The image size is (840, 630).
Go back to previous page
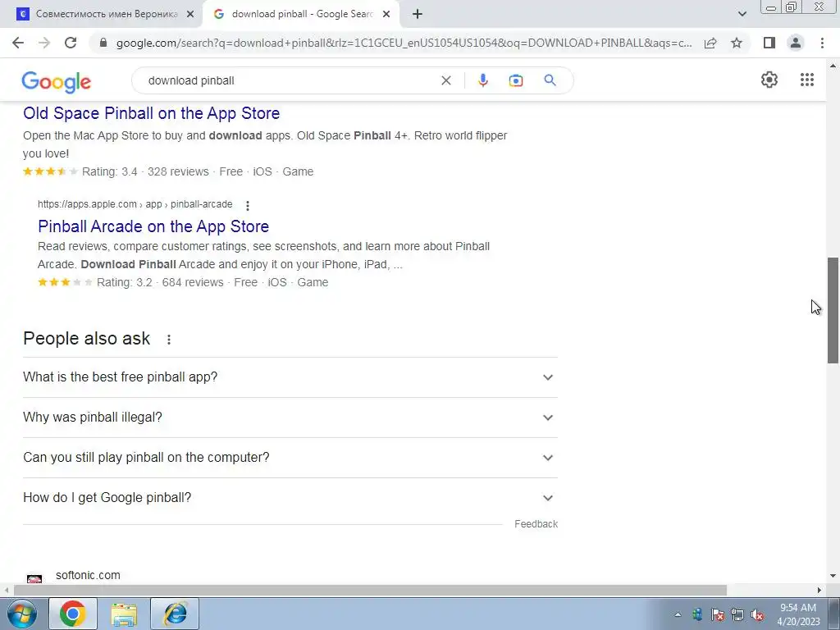pyautogui.click(x=18, y=43)
